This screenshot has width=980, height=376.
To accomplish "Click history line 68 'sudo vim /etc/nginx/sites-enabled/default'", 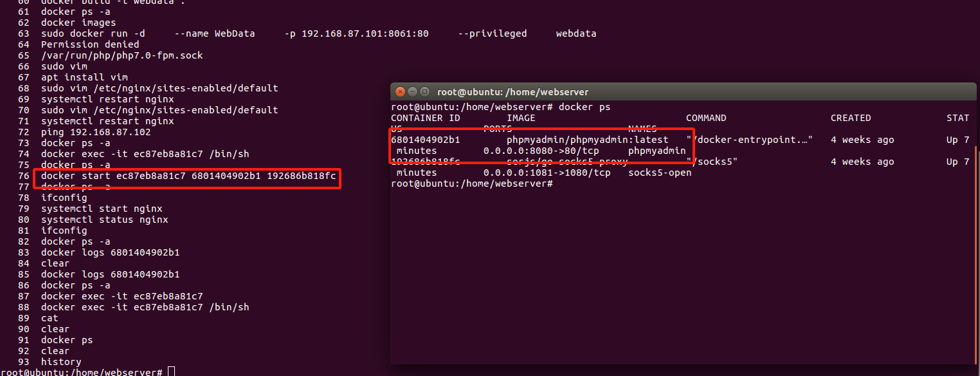I will click(159, 88).
